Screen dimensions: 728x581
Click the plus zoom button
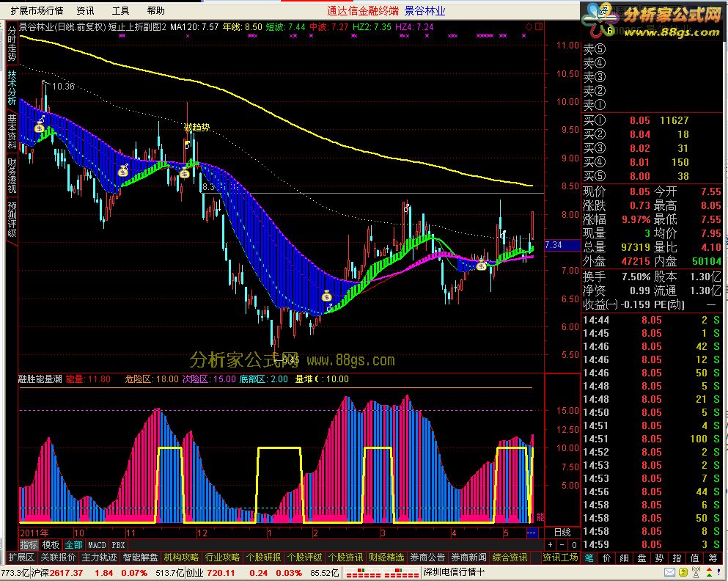point(550,545)
